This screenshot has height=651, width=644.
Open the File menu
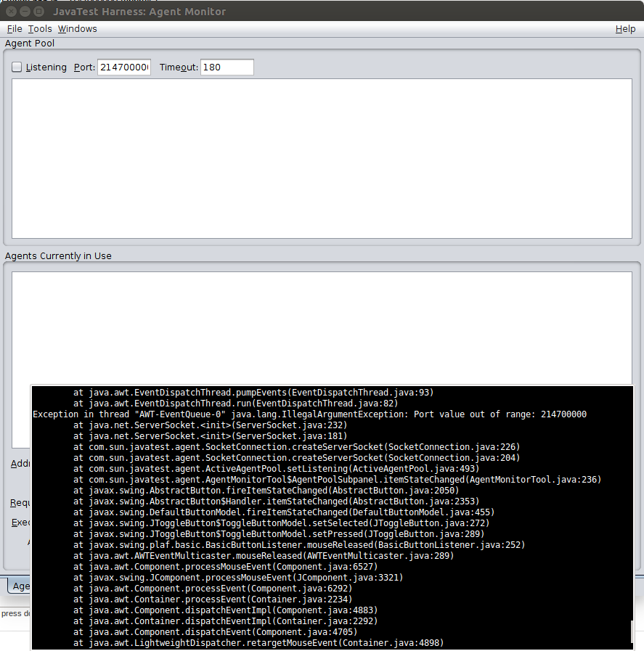click(x=15, y=29)
